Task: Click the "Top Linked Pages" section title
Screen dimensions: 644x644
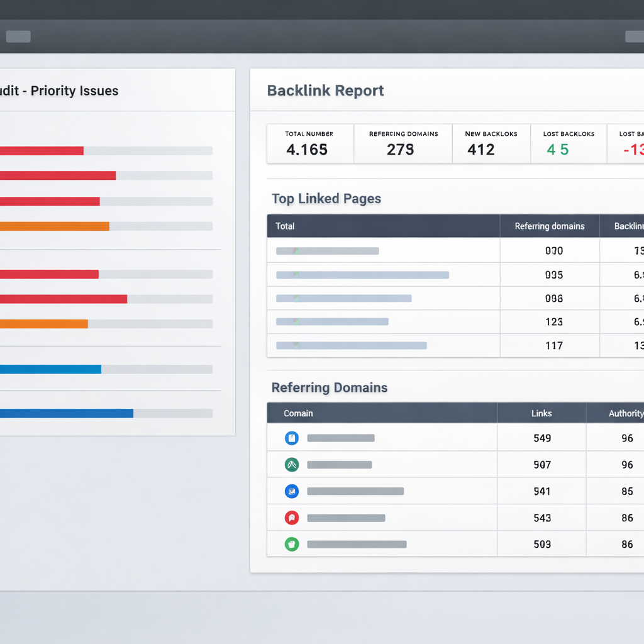Action: [x=326, y=199]
